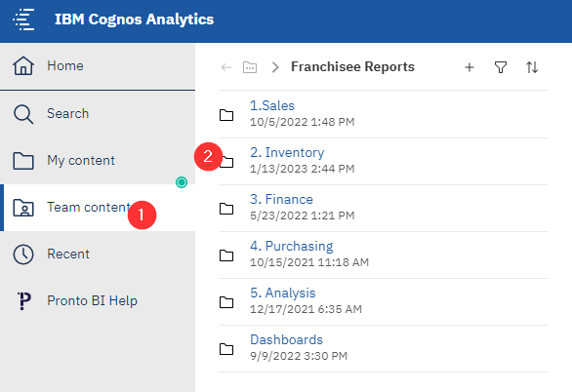Open the filter funnel icon
Viewport: 572px width, 392px height.
pyautogui.click(x=501, y=67)
